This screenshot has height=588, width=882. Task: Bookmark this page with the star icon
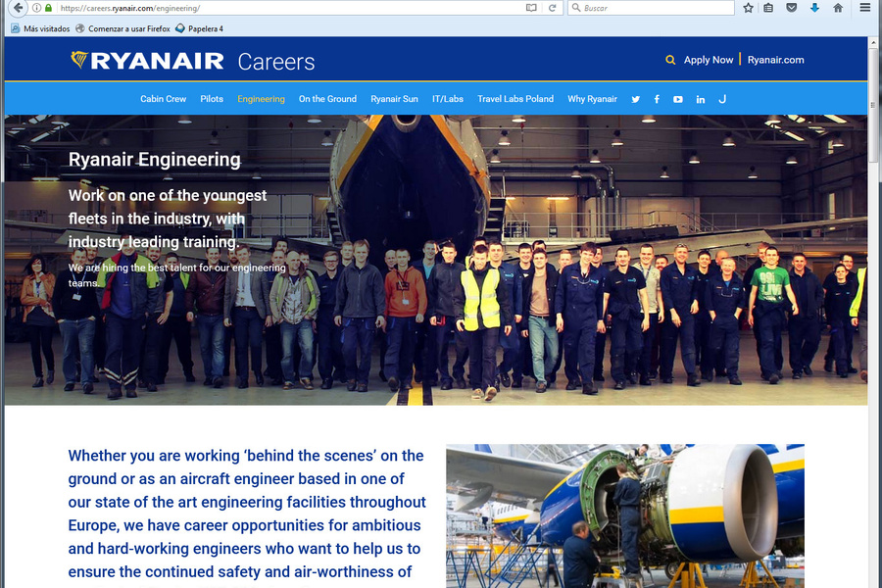pyautogui.click(x=748, y=8)
